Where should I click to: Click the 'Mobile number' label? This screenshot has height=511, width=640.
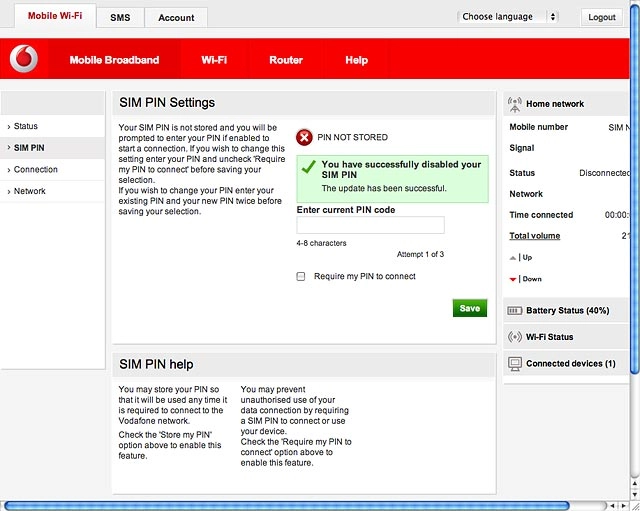coord(539,127)
